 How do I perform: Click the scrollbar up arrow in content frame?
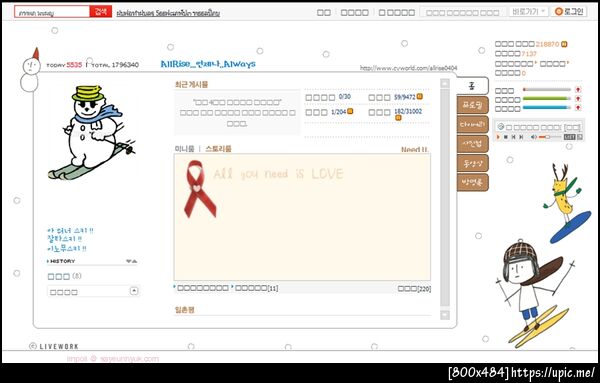click(445, 83)
